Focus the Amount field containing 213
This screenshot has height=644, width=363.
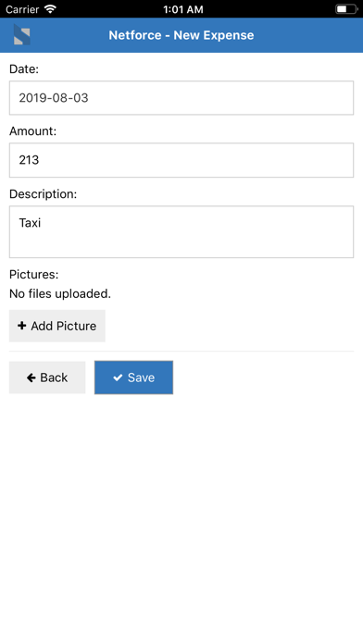click(x=181, y=160)
